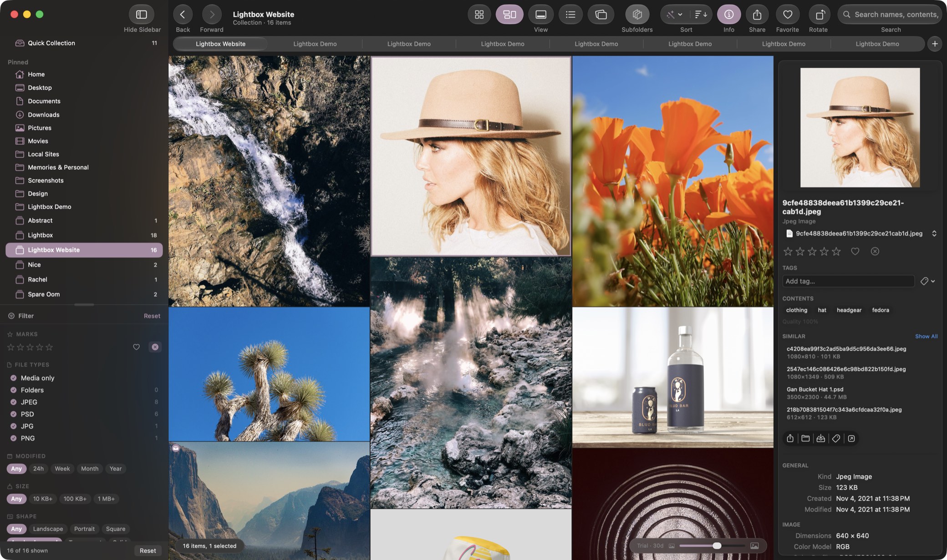Click the reject icon in Info panel

coord(875,251)
